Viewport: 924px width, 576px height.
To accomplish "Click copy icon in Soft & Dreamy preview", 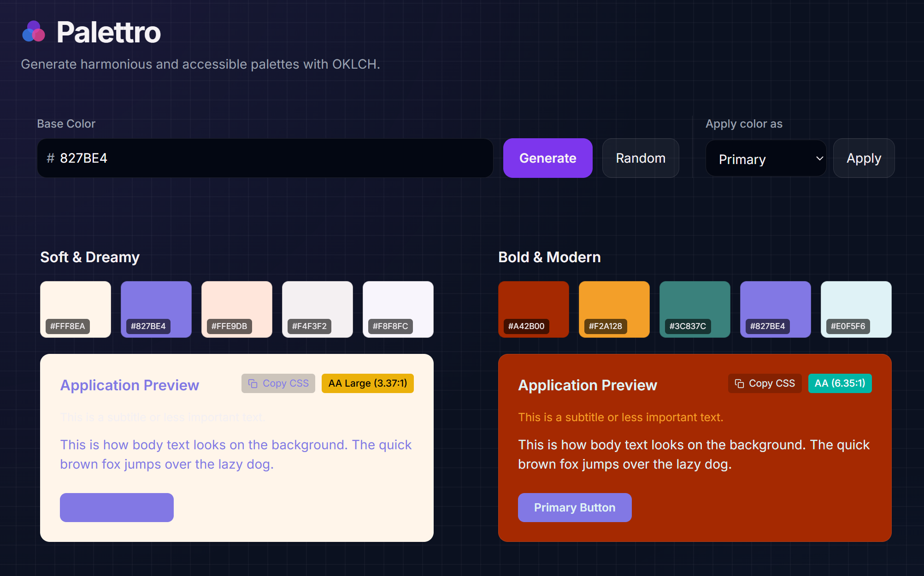I will pos(253,383).
